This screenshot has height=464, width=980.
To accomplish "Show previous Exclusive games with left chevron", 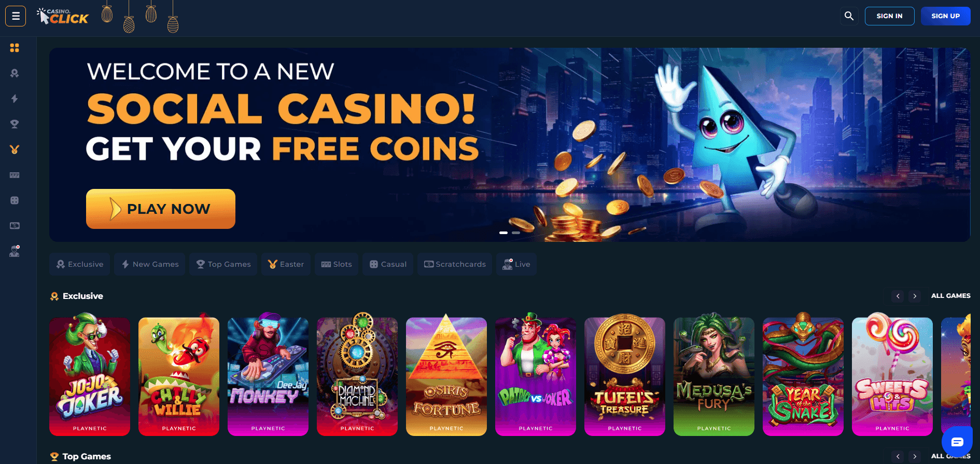I will (898, 296).
